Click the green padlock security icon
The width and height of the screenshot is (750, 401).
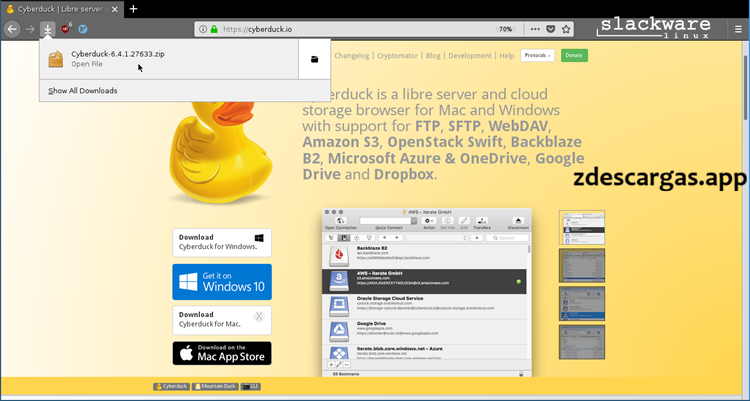pyautogui.click(x=214, y=29)
